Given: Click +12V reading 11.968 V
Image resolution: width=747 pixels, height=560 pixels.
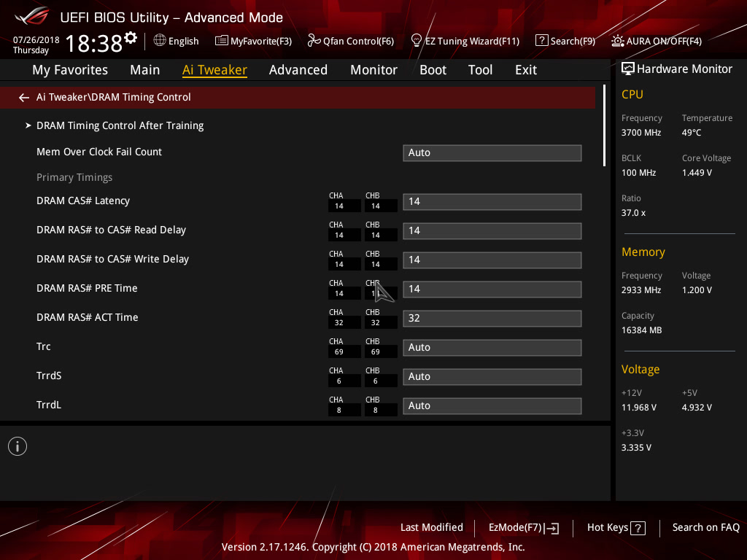Looking at the screenshot, I should (x=639, y=408).
